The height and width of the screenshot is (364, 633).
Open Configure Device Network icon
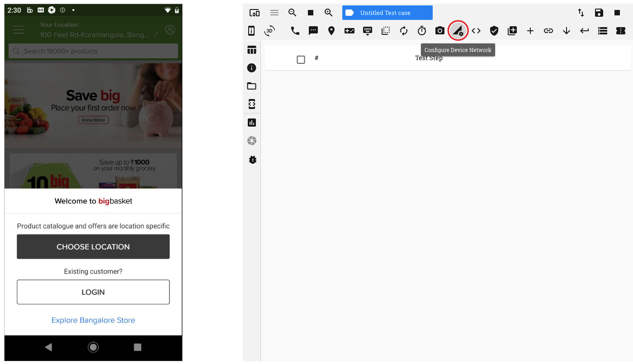(458, 31)
